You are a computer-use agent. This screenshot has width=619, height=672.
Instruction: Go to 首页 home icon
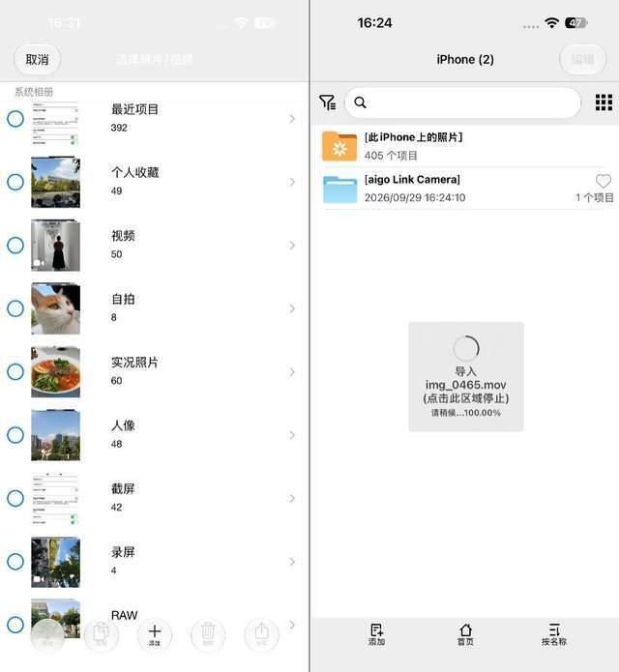click(x=465, y=634)
